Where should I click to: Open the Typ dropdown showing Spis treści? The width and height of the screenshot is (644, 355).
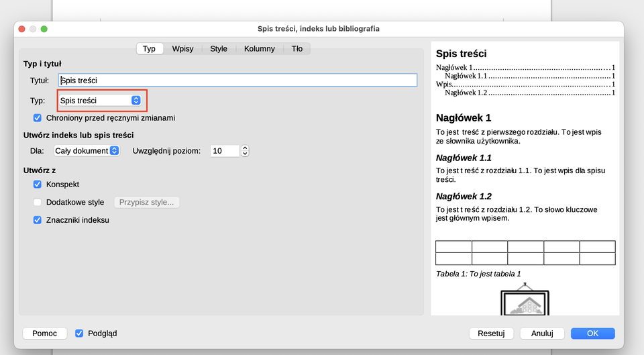tap(101, 101)
